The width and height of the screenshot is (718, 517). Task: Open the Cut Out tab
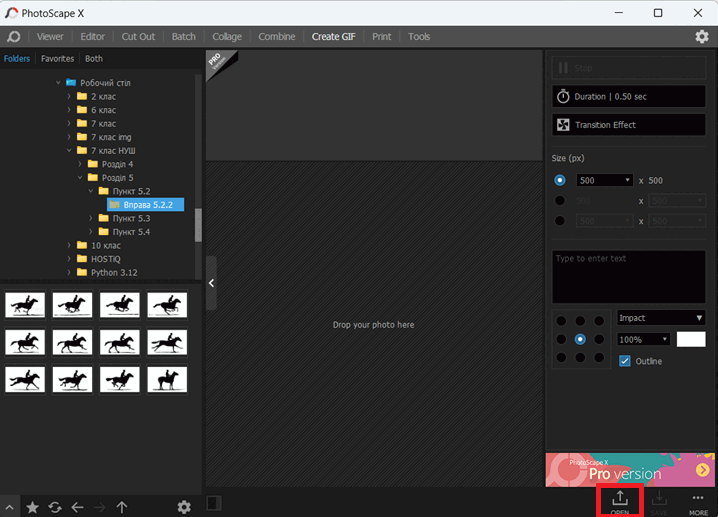pyautogui.click(x=138, y=37)
